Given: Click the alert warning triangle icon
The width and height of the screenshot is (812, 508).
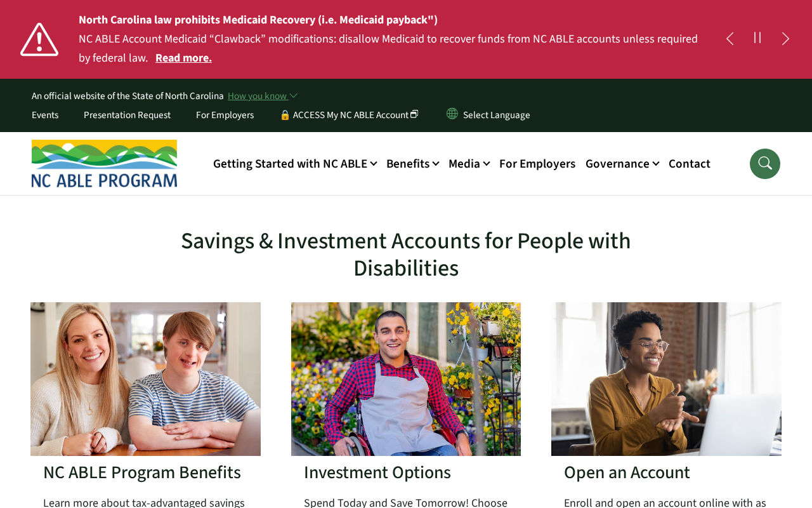Looking at the screenshot, I should (x=39, y=39).
